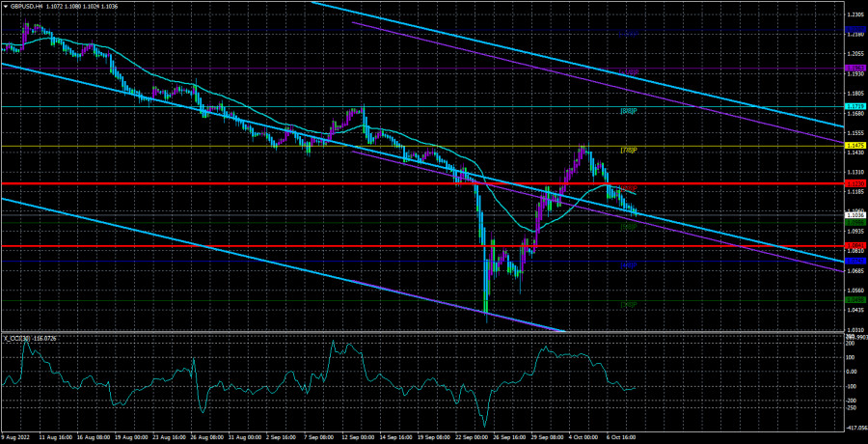Click the magenta price tag near 1.1960

click(x=854, y=68)
